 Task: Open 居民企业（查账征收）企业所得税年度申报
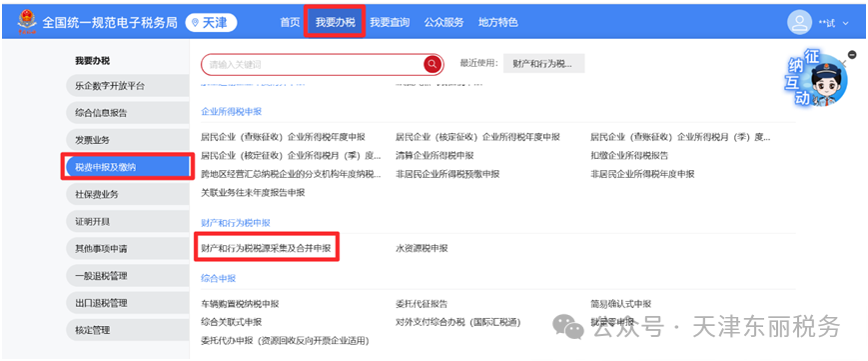coord(283,137)
